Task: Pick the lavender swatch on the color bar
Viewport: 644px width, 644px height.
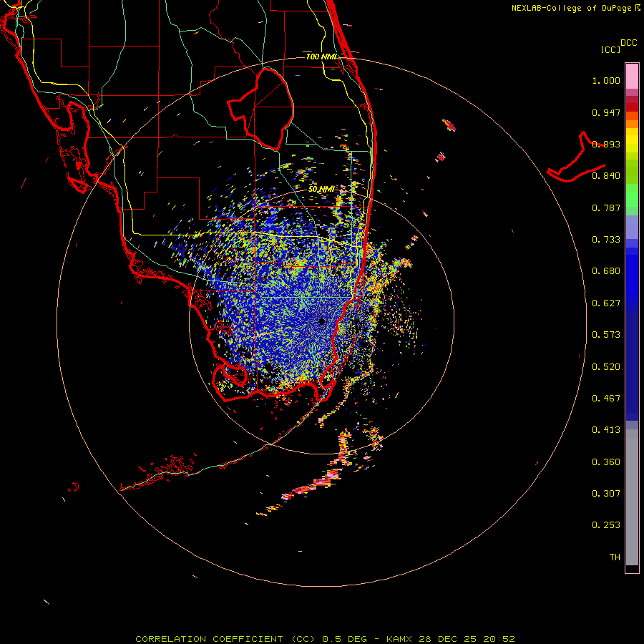Action: click(632, 227)
